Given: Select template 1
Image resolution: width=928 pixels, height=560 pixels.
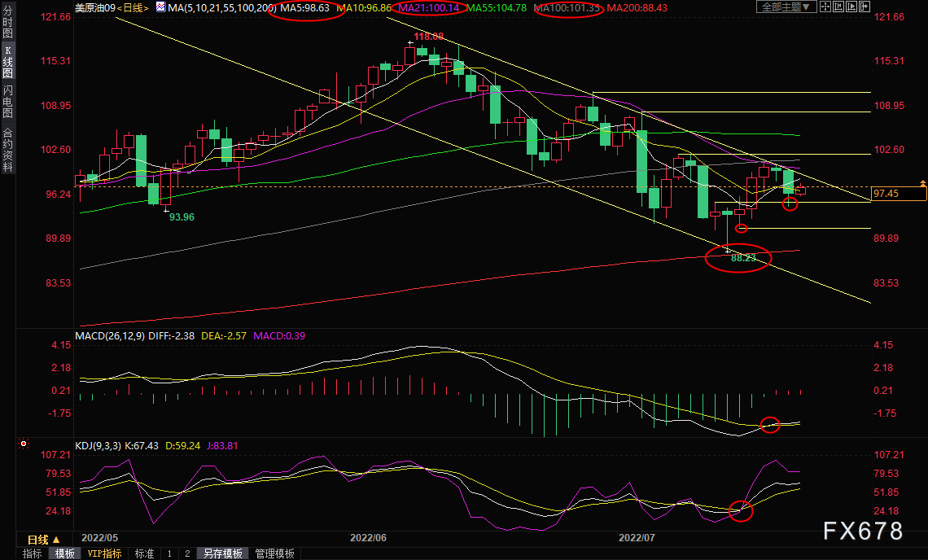Looking at the screenshot, I should click(169, 553).
